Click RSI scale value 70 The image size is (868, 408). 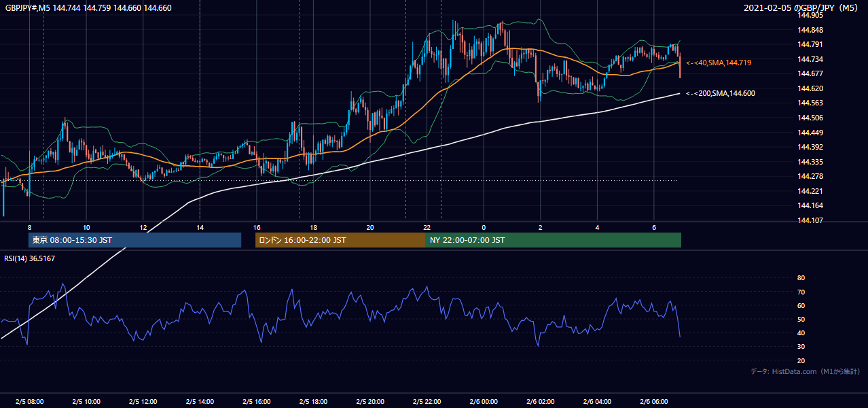801,292
